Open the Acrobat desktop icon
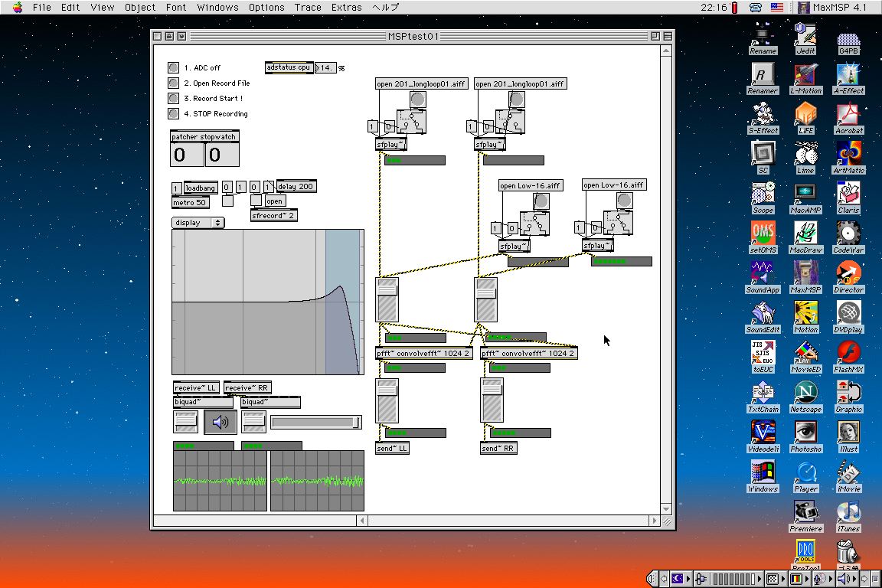 (848, 117)
